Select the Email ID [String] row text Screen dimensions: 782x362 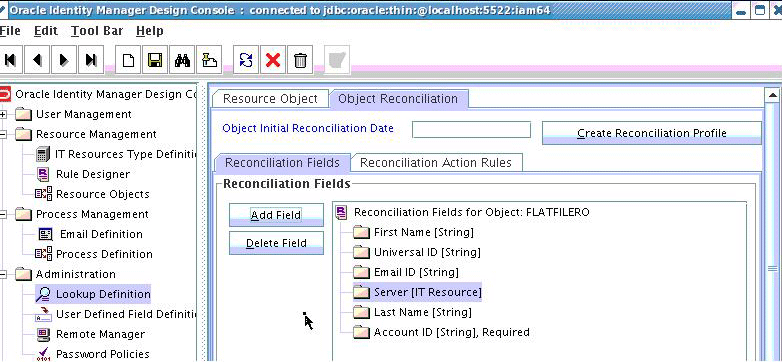(x=416, y=272)
